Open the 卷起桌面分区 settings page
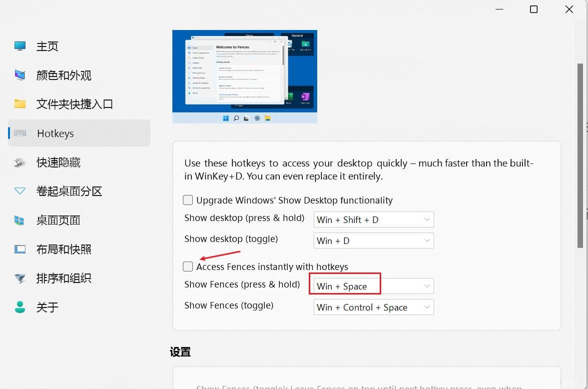Viewport: 588px width, 389px height. (79, 191)
